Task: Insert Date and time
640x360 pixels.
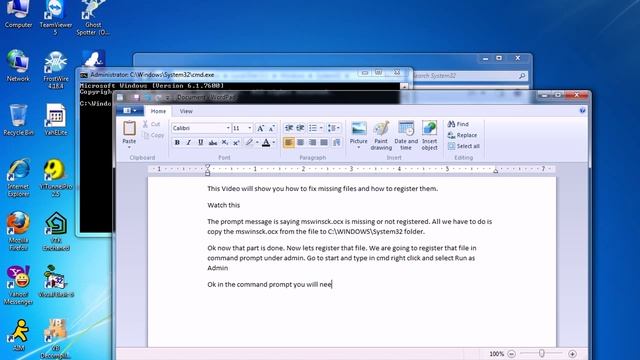Action: [406, 136]
